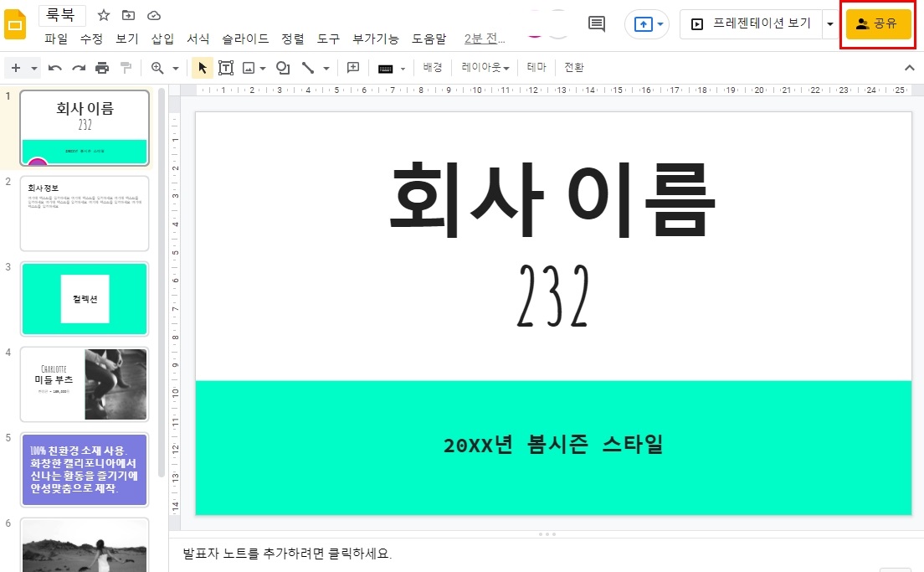
Task: Open the image insert tool
Action: pyautogui.click(x=248, y=67)
